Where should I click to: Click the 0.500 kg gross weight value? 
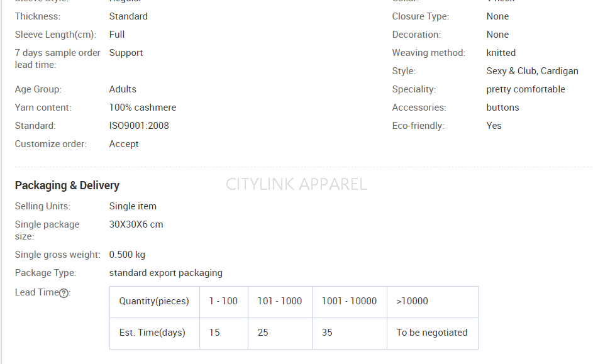coord(128,255)
